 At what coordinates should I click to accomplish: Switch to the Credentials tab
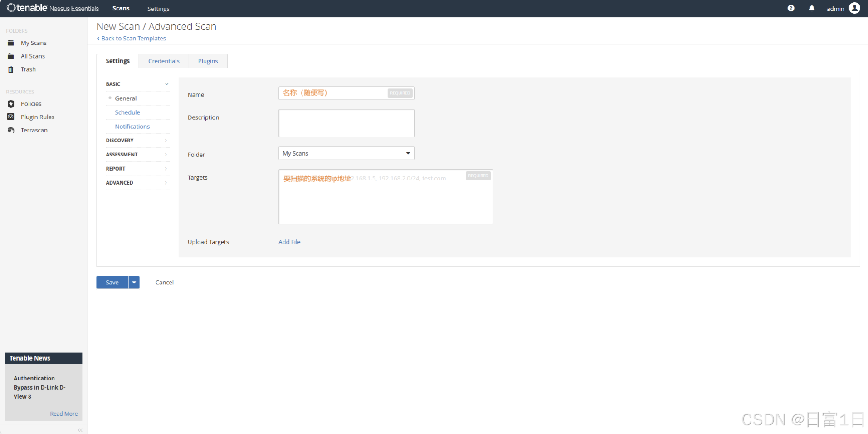click(x=164, y=61)
